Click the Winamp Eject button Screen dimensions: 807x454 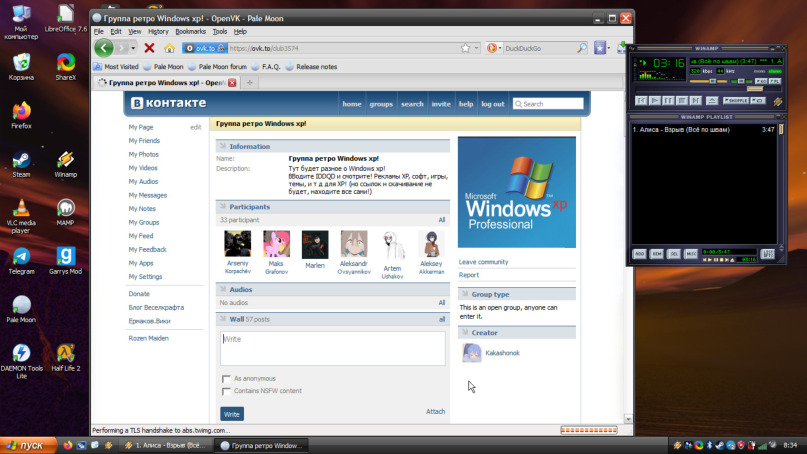coord(712,101)
